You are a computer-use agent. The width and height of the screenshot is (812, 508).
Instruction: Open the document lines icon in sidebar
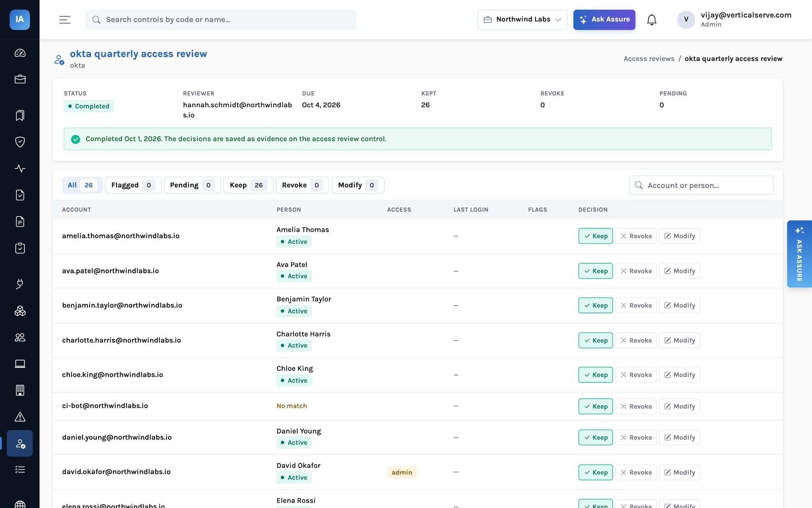coord(20,221)
